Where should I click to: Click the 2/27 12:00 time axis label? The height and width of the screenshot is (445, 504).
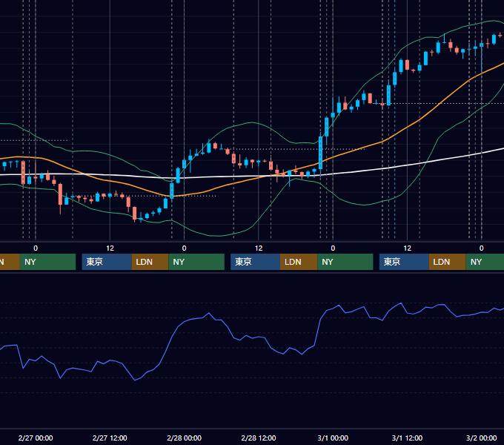pyautogui.click(x=110, y=438)
